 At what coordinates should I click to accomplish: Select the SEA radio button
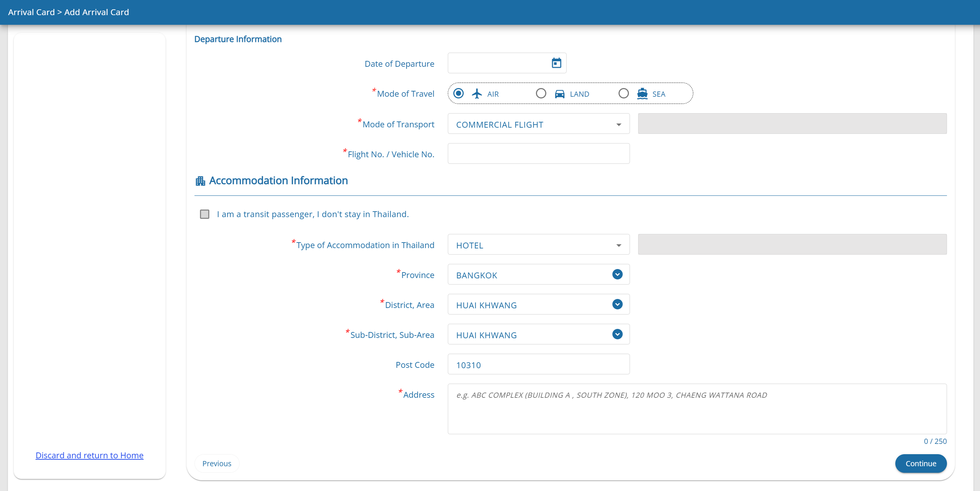(623, 94)
